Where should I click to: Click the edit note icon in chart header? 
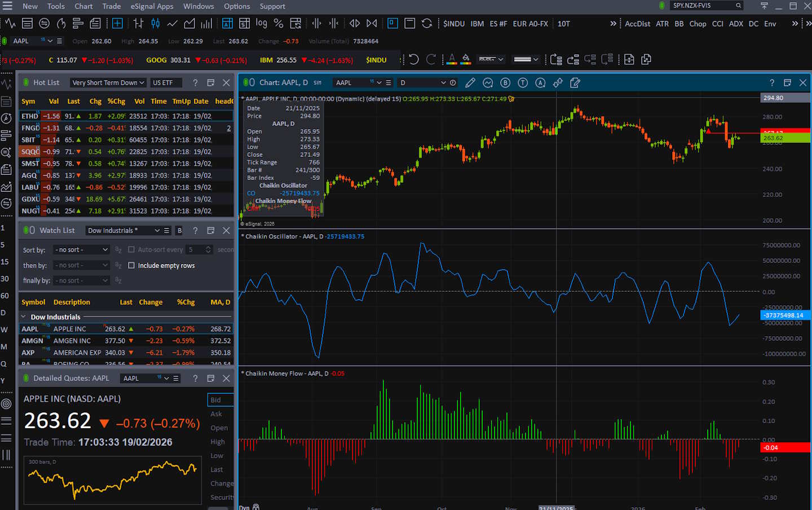pos(575,83)
